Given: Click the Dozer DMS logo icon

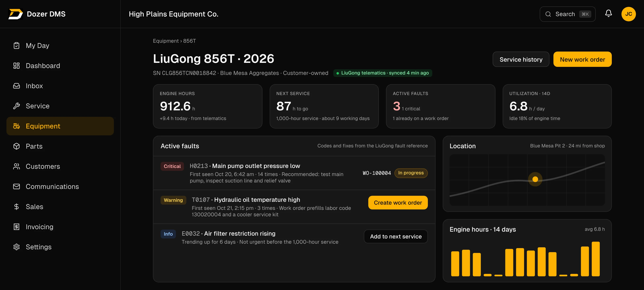Looking at the screenshot, I should click(x=15, y=14).
